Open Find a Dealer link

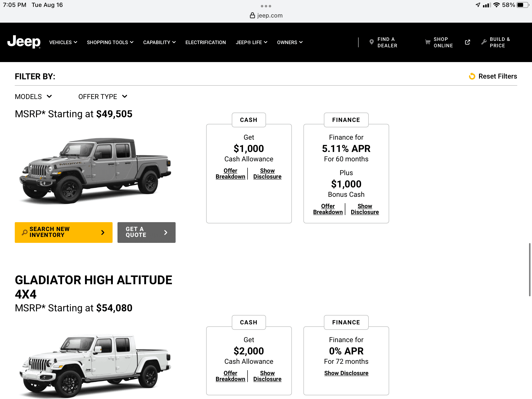(387, 42)
